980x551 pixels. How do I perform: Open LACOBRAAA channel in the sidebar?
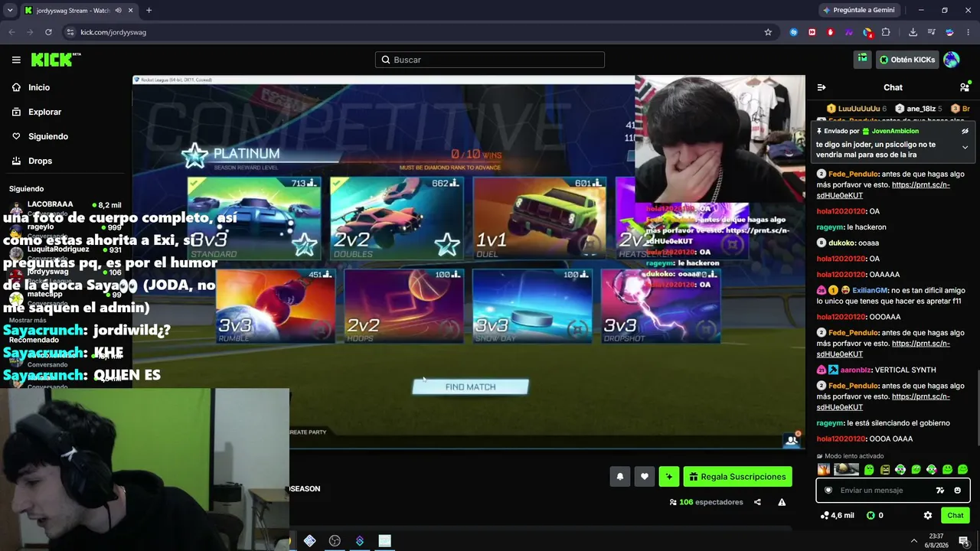[x=66, y=209]
